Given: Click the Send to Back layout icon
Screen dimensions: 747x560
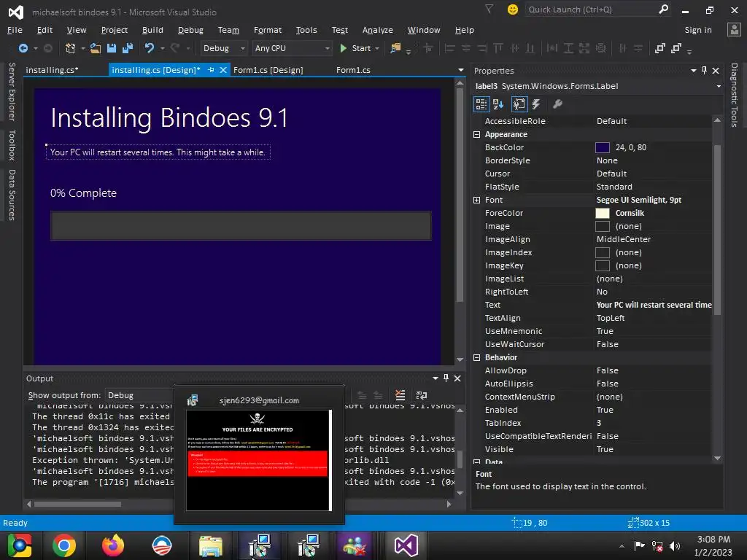Looking at the screenshot, I should (x=676, y=48).
